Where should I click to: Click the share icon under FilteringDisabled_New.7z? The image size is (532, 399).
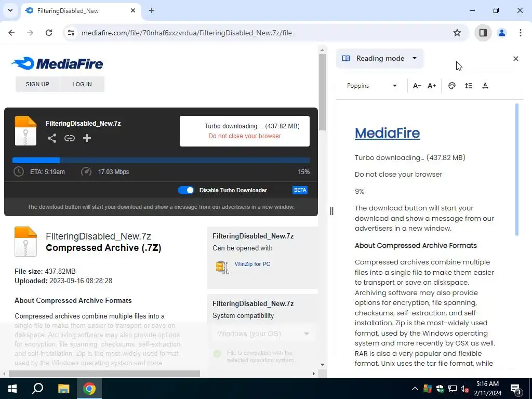pyautogui.click(x=52, y=138)
